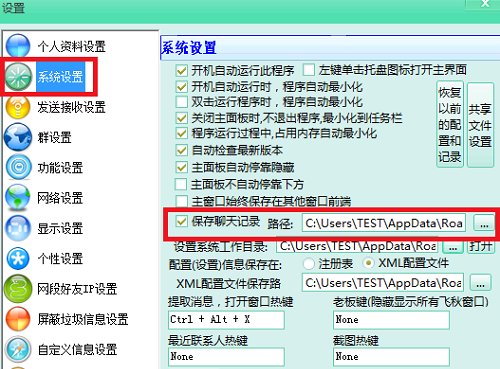Open 自定义信息设置 page
The width and height of the screenshot is (500, 369).
pyautogui.click(x=77, y=350)
